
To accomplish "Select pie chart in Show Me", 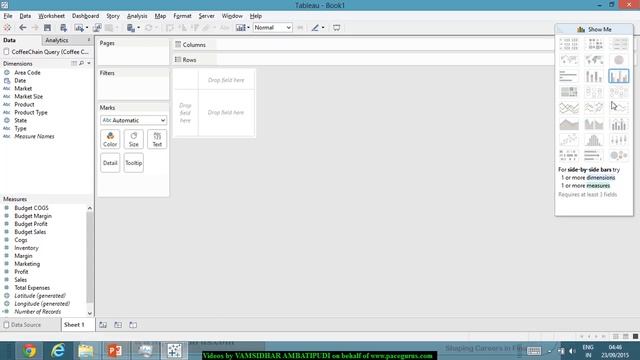I will click(619, 60).
